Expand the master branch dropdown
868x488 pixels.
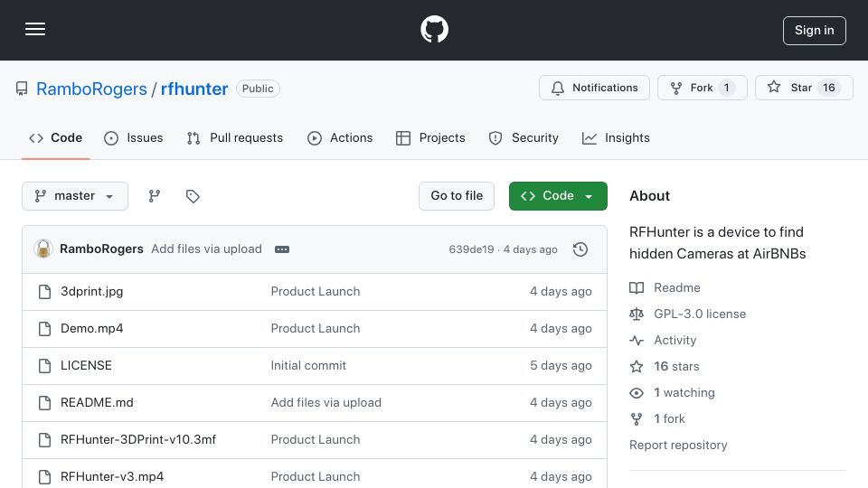tap(75, 196)
